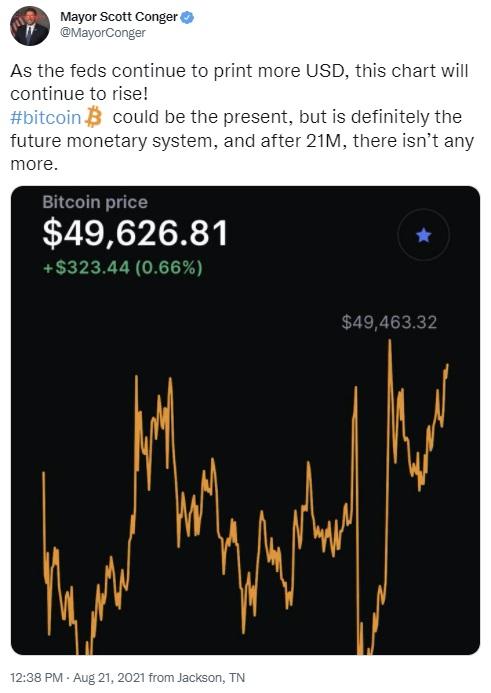Open the @MayorConger handle link
This screenshot has width=491, height=693.
tap(103, 33)
